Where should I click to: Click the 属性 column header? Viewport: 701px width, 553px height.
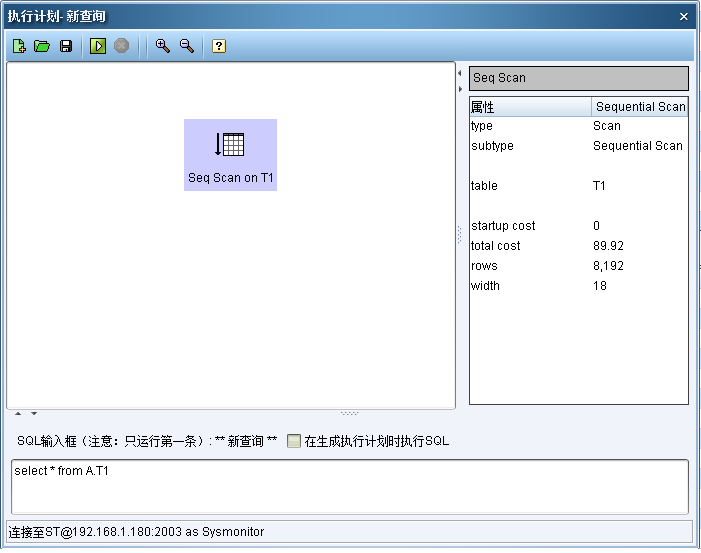[x=530, y=107]
